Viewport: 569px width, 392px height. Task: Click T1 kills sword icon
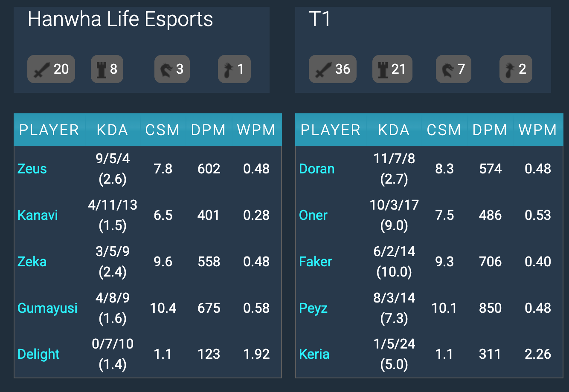[323, 69]
